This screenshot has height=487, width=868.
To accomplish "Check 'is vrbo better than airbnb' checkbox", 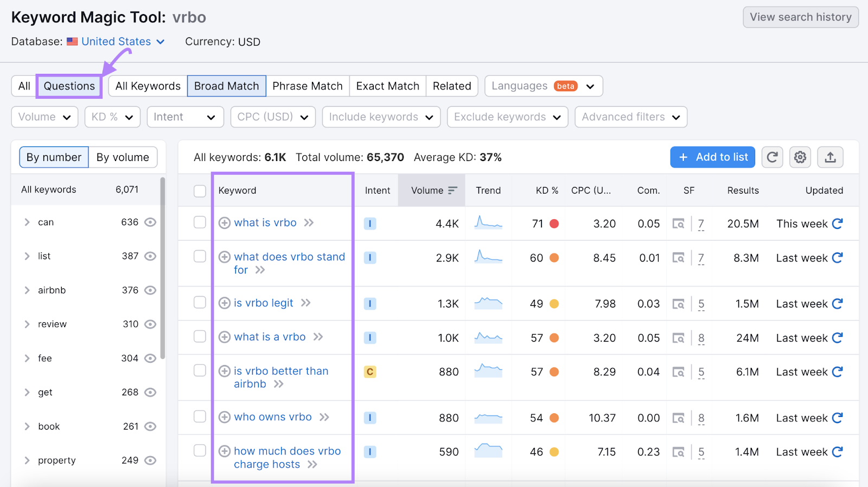I will click(200, 370).
